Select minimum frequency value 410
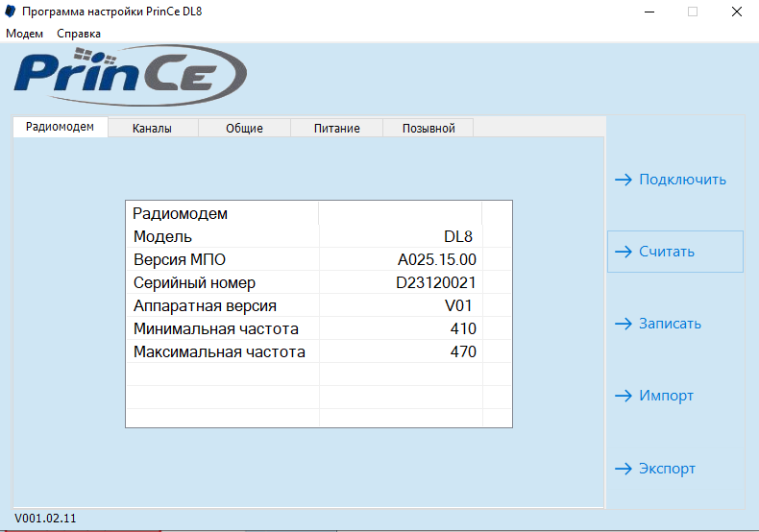 401,328
